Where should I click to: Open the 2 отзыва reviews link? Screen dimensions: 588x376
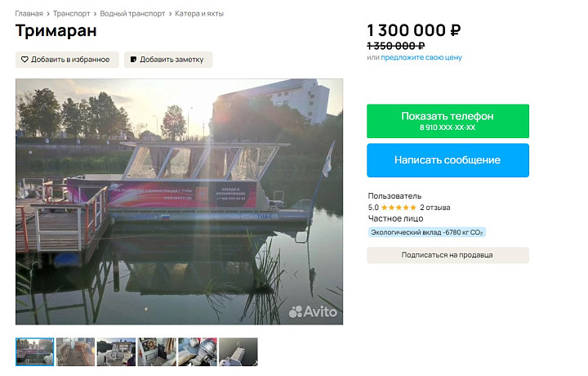(x=435, y=207)
